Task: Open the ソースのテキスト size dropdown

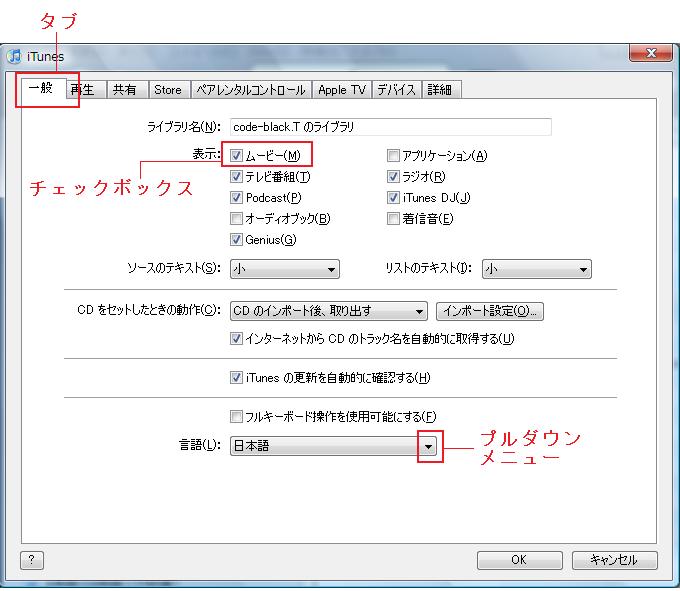Action: pos(284,269)
